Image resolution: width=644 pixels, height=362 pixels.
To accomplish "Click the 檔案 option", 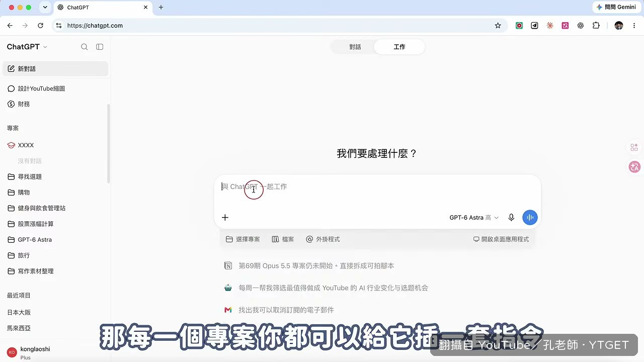I will coord(283,239).
